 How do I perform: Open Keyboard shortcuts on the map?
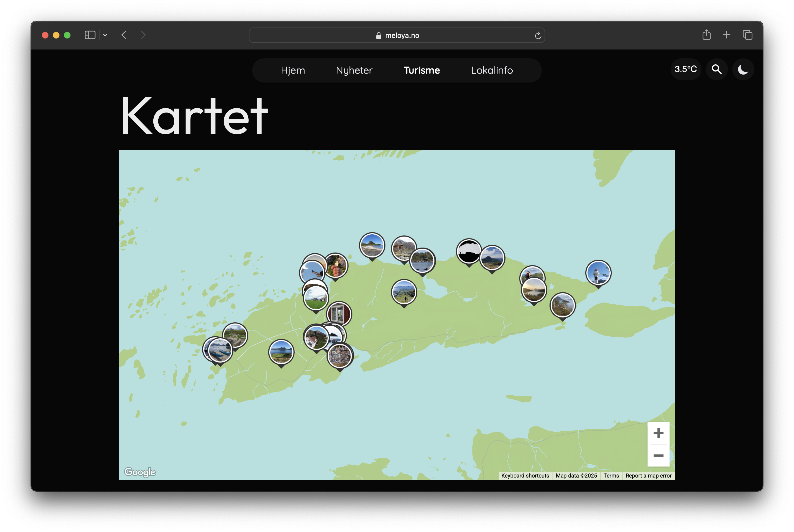point(525,475)
